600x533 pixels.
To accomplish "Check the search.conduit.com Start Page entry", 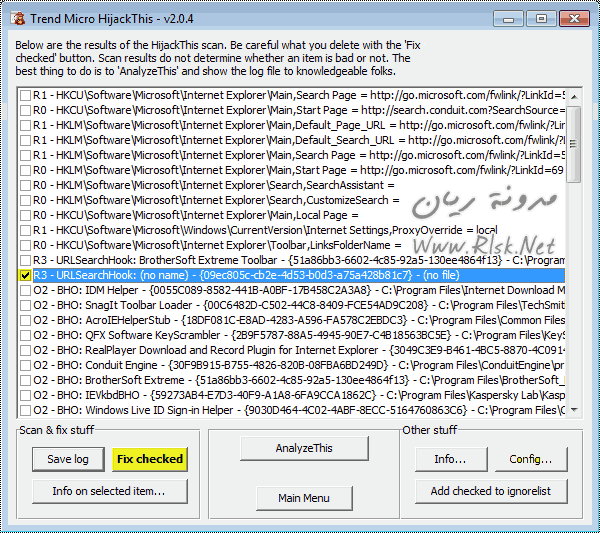I will point(25,110).
